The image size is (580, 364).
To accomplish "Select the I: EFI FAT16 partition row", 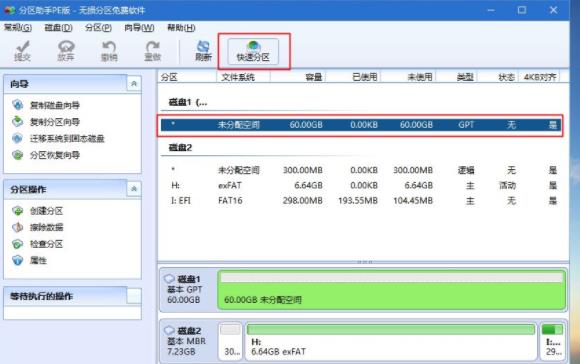I will [x=360, y=200].
